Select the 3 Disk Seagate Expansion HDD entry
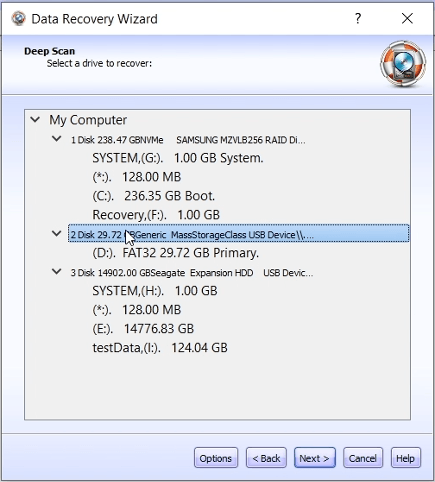 click(192, 273)
